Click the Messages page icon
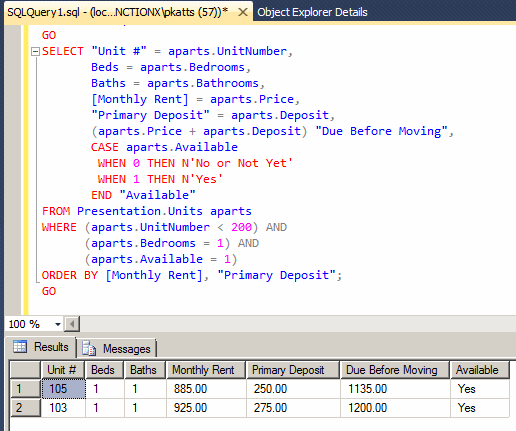The height and width of the screenshot is (431, 516). pos(89,348)
